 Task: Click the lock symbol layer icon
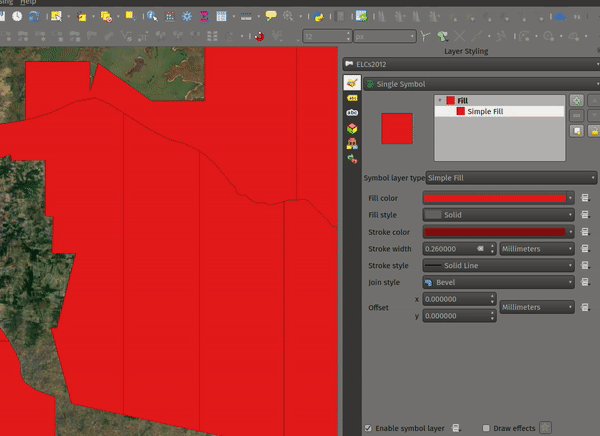pyautogui.click(x=594, y=131)
